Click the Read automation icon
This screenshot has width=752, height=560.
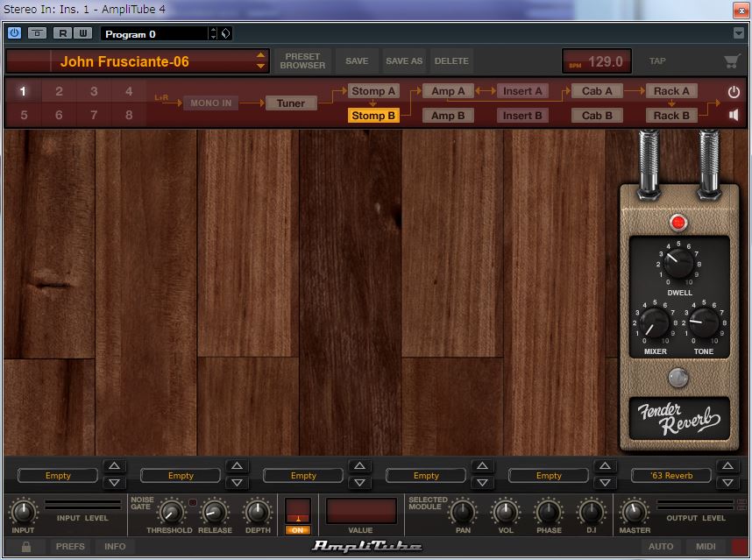click(61, 32)
